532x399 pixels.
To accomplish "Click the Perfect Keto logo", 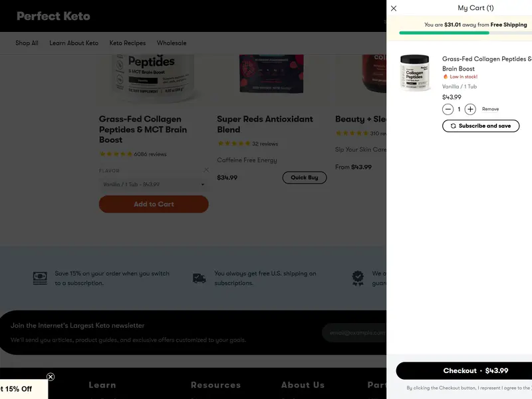I will [x=53, y=16].
